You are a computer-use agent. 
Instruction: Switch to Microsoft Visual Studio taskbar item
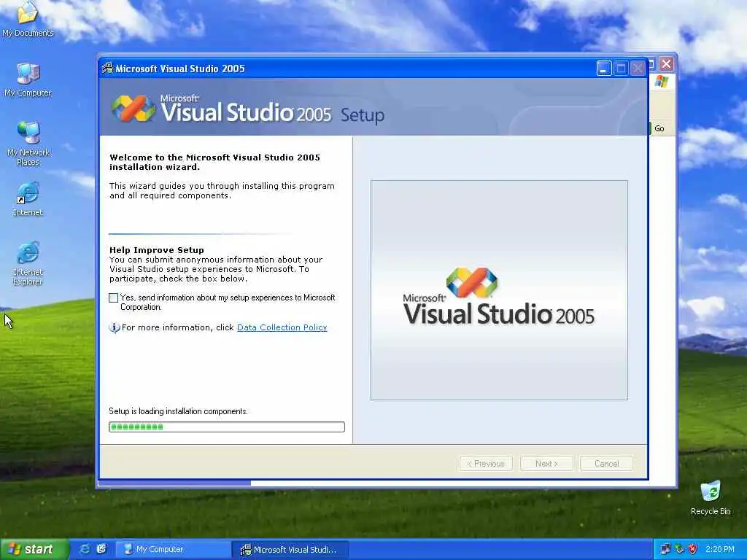point(290,550)
